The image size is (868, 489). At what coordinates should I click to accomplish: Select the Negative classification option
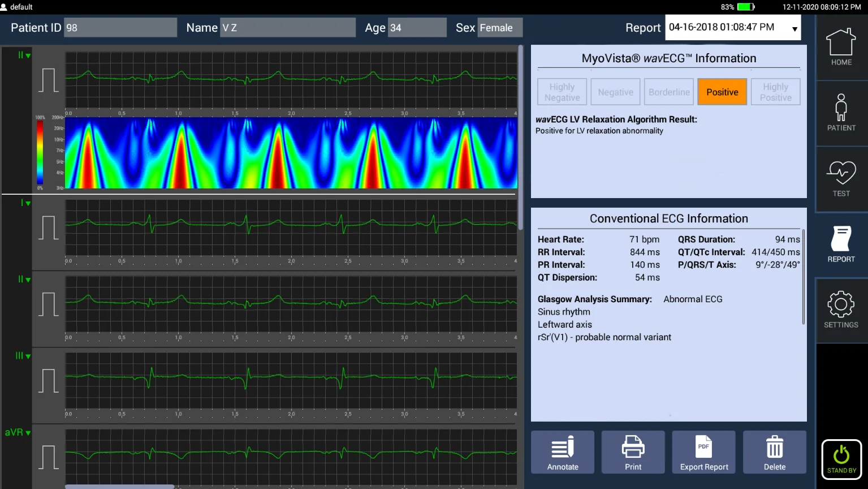(615, 92)
